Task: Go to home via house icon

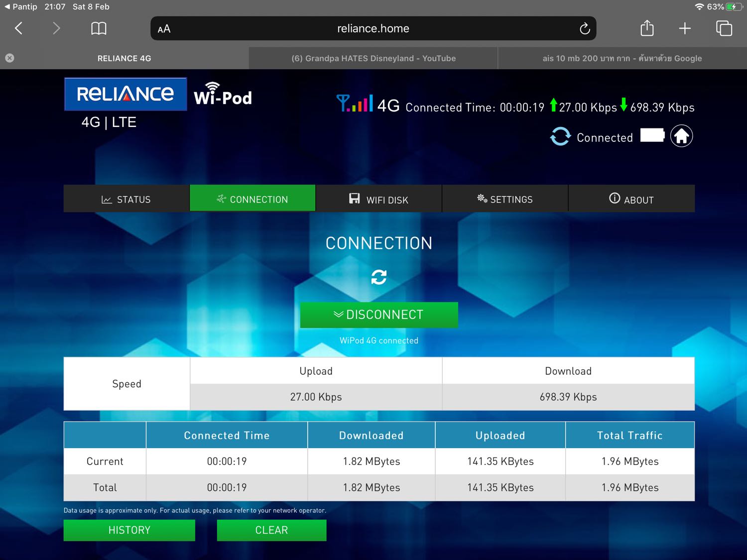Action: pos(681,136)
